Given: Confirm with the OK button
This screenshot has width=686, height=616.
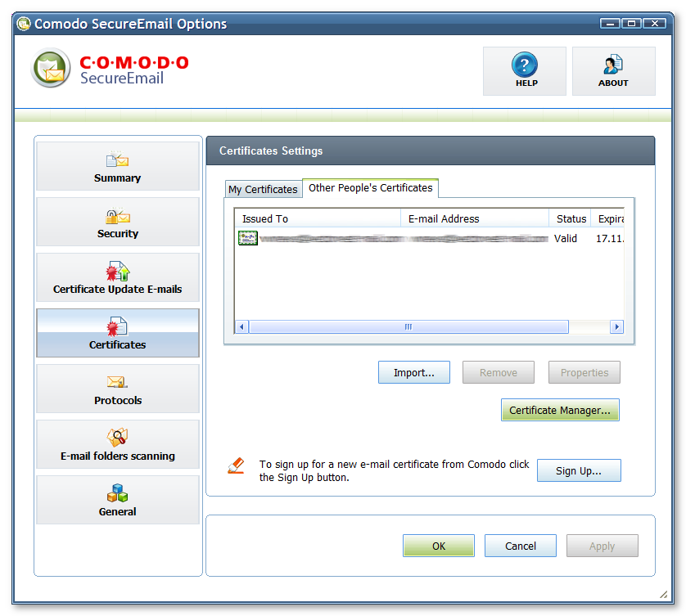Looking at the screenshot, I should click(439, 546).
